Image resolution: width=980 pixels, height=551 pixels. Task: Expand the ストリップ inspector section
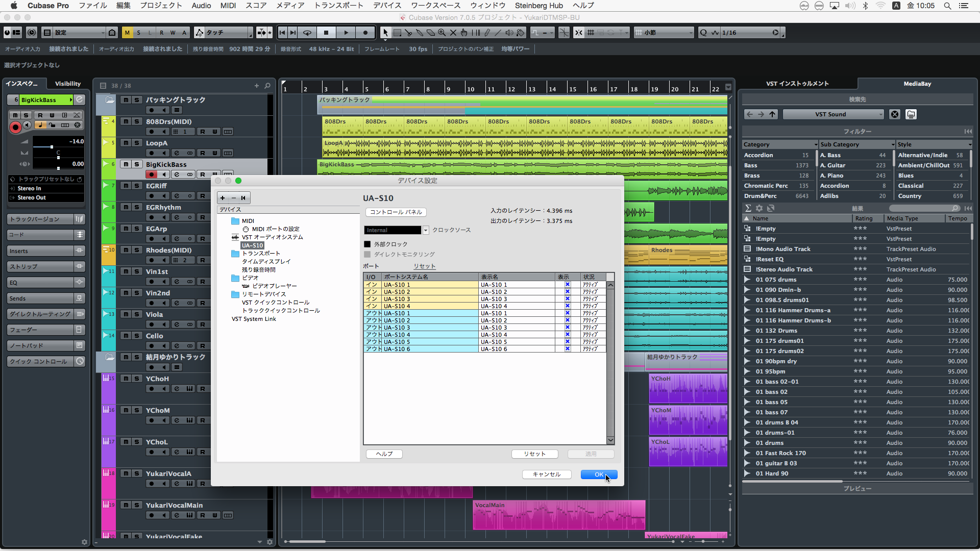46,266
